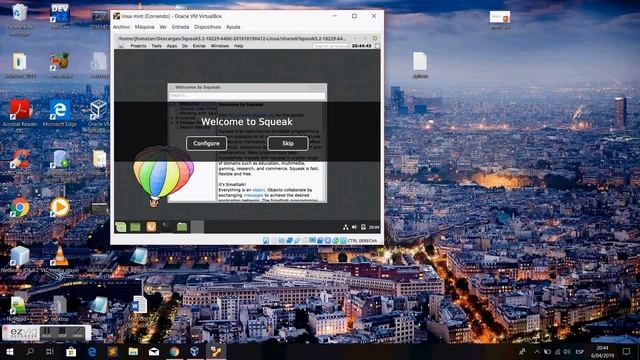Show hidden tray icons chevron
This screenshot has height=360, width=640.
tap(537, 351)
